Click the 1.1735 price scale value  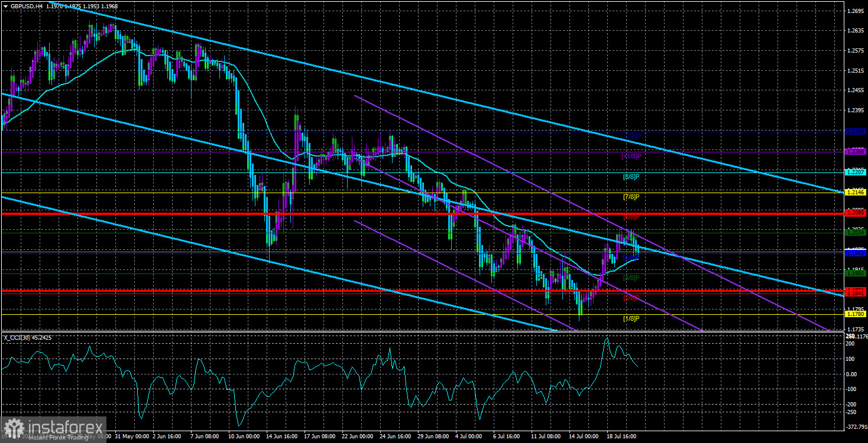tap(856, 329)
